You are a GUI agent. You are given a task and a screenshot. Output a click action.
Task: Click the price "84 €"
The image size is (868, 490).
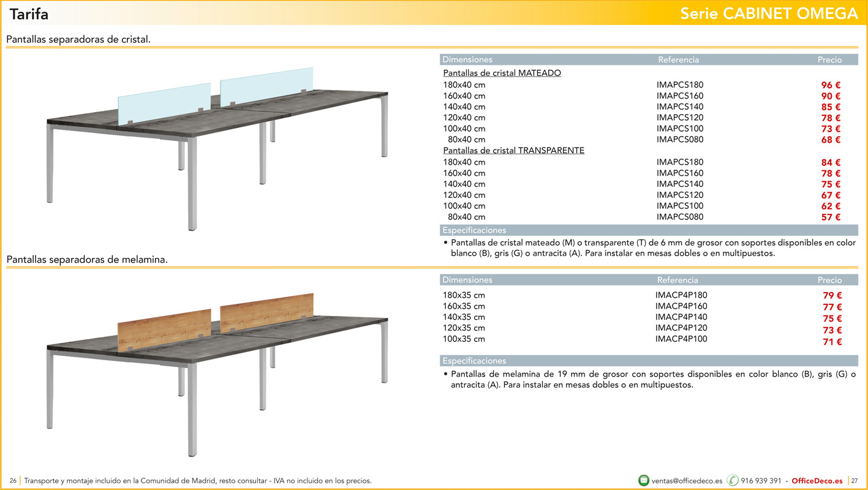point(831,163)
